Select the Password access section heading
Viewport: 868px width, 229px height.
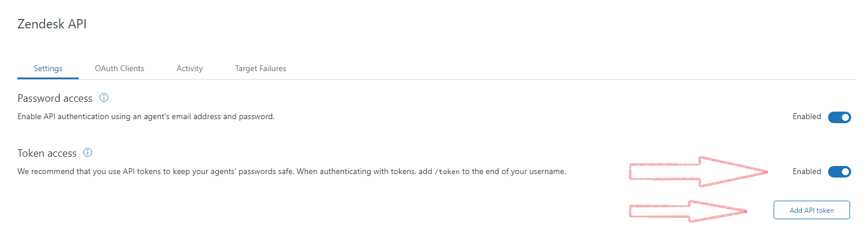(x=55, y=98)
